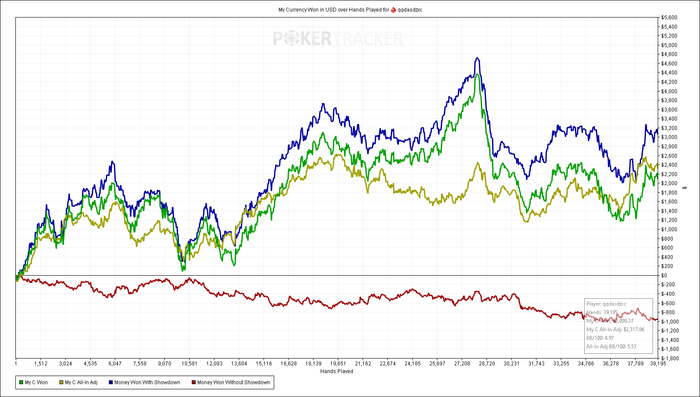This screenshot has height=397, width=700.
Task: Click the red poker site icon in title
Action: pos(393,9)
